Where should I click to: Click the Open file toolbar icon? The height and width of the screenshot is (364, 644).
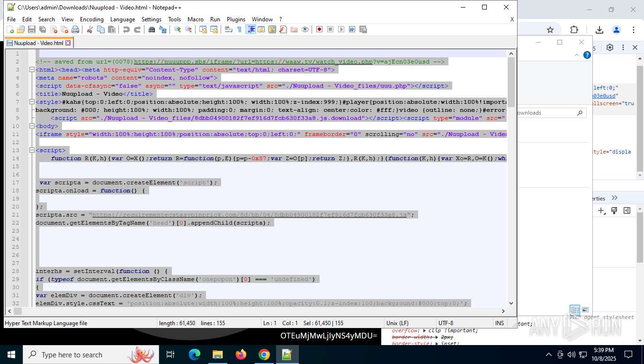pyautogui.click(x=21, y=29)
